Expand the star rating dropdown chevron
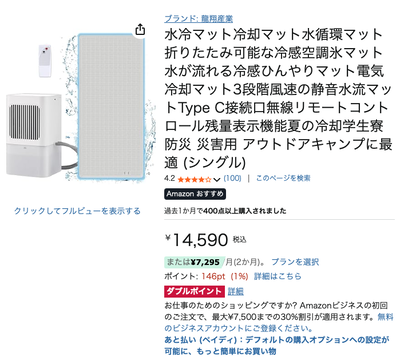The image size is (400, 364). [217, 180]
